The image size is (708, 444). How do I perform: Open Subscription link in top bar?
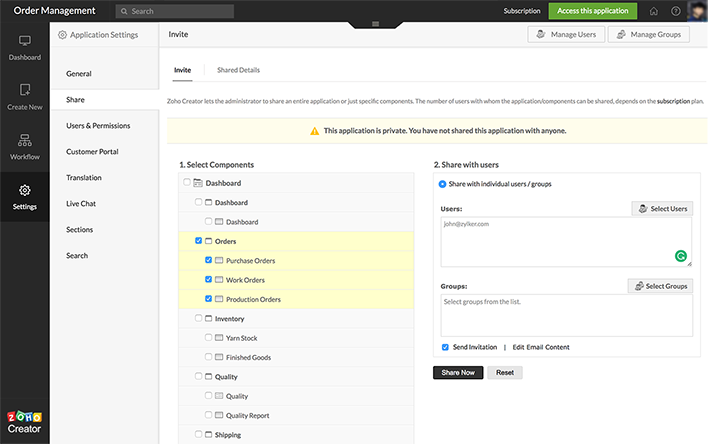(x=522, y=11)
